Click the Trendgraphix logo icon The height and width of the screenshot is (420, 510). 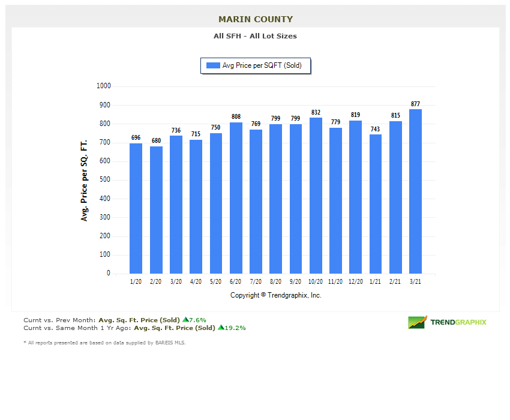418,322
